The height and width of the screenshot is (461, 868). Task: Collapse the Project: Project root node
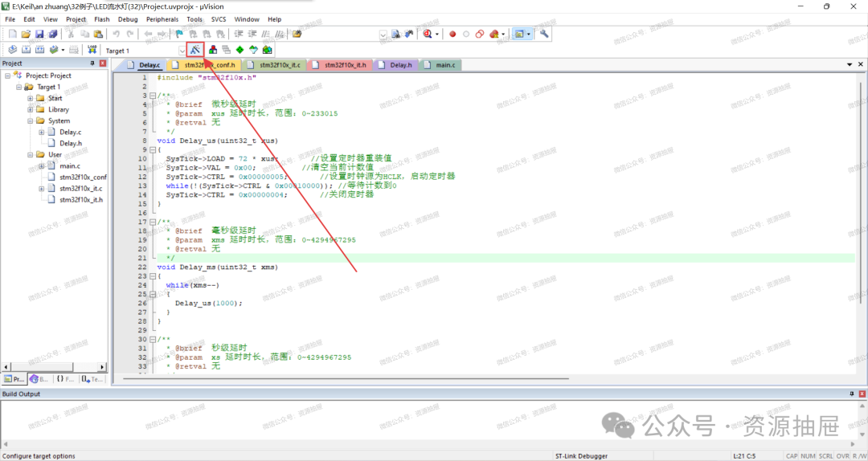point(8,75)
